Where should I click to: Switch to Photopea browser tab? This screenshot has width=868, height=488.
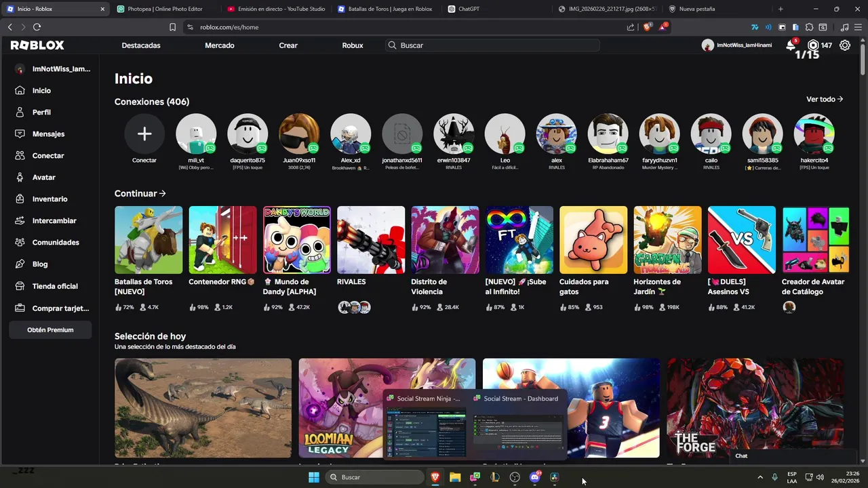[165, 9]
